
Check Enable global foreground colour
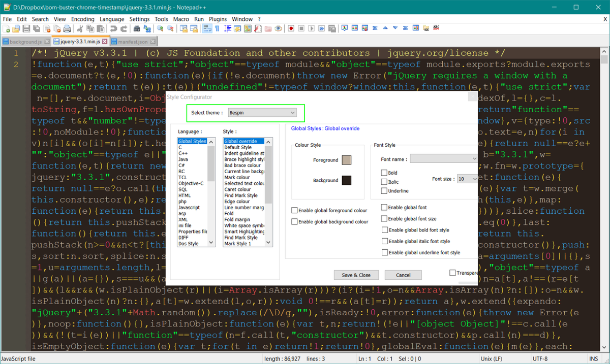tap(294, 210)
